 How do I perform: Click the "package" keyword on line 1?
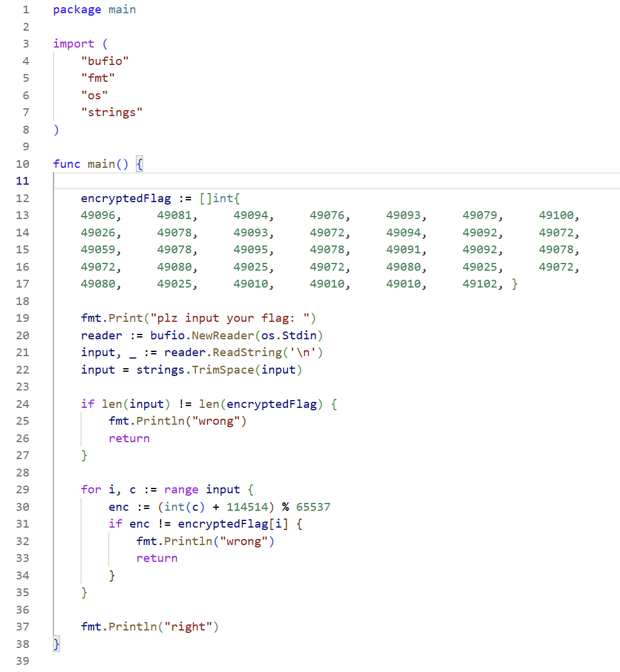tap(77, 10)
